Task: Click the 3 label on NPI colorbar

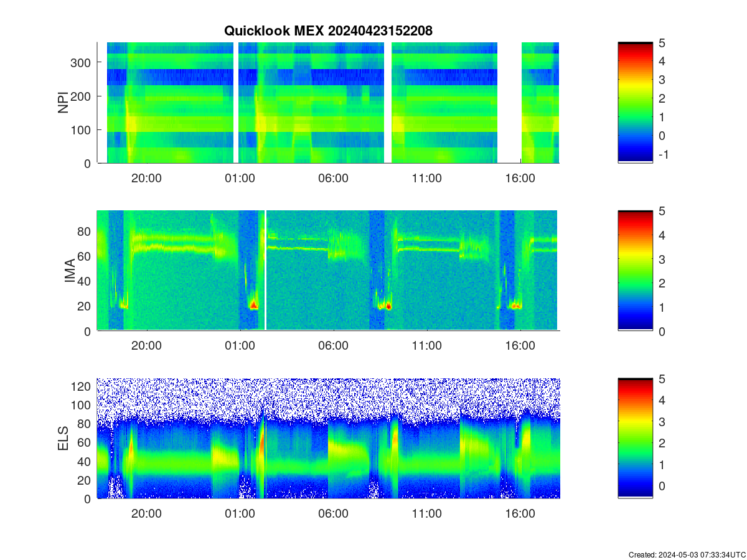Action: 662,80
